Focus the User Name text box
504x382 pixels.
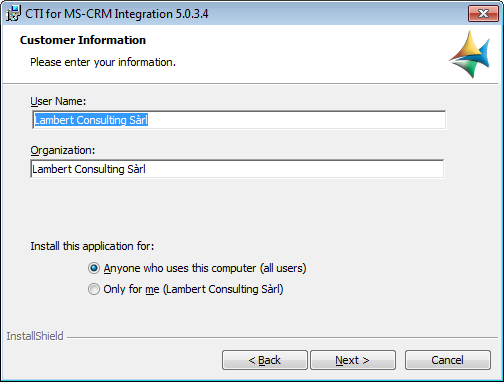coord(239,120)
